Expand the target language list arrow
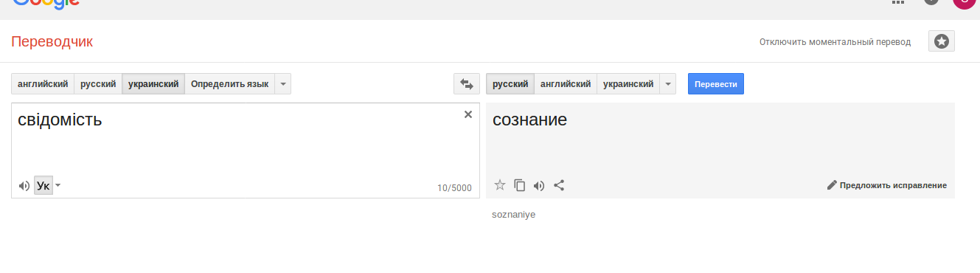This screenshot has width=980, height=273. [x=668, y=84]
